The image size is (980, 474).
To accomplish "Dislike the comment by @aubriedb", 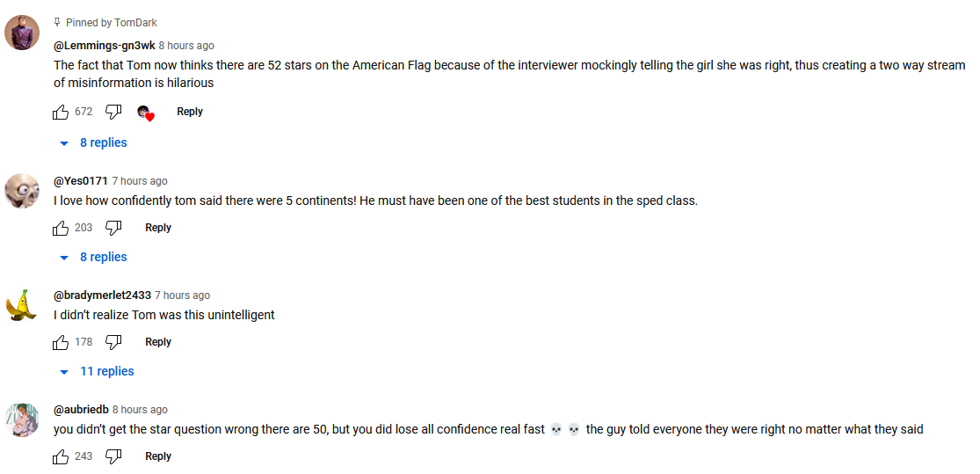I will click(x=113, y=456).
